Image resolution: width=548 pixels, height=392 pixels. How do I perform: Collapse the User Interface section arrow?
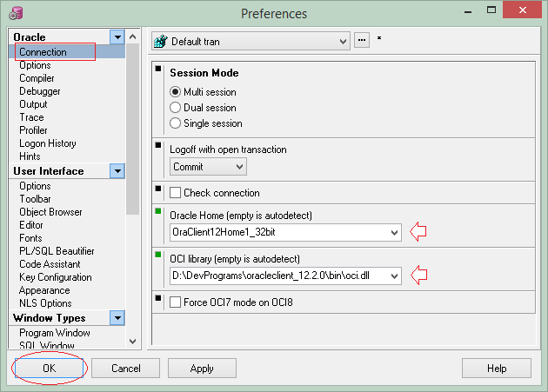click(x=117, y=171)
